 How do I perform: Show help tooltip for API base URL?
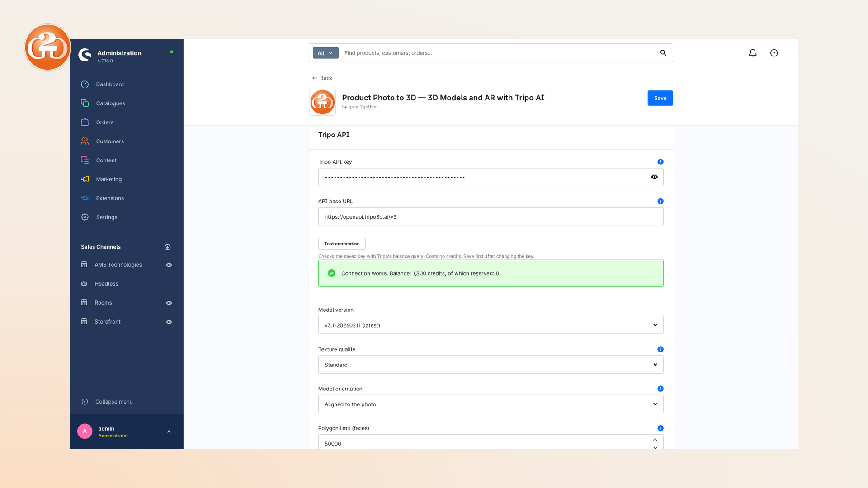tap(660, 201)
